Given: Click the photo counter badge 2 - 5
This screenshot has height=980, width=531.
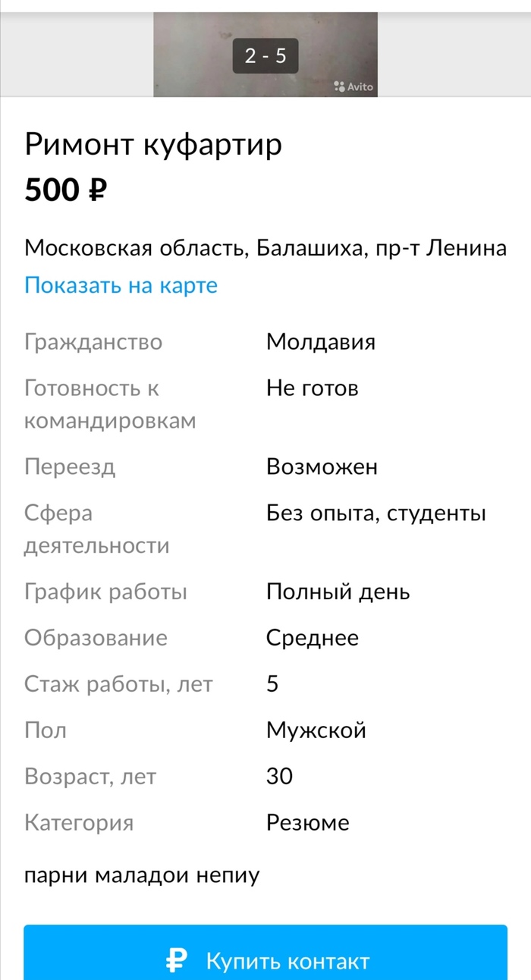Looking at the screenshot, I should tap(263, 55).
